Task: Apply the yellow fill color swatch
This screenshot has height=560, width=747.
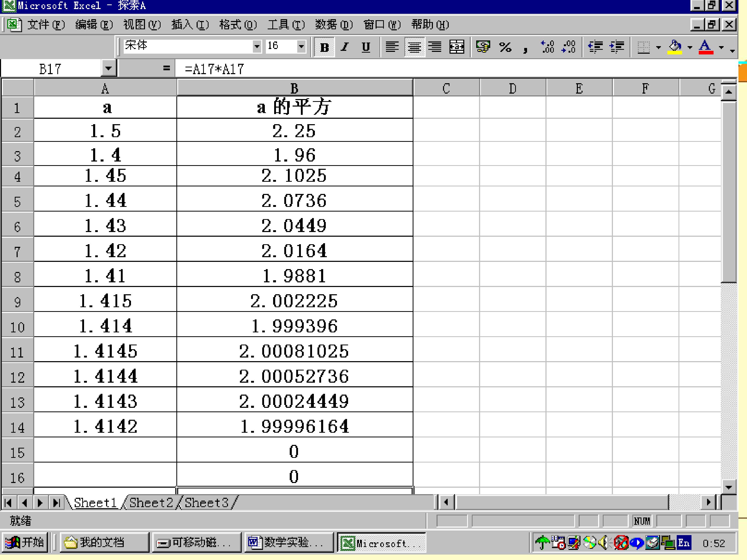Action: point(675,47)
